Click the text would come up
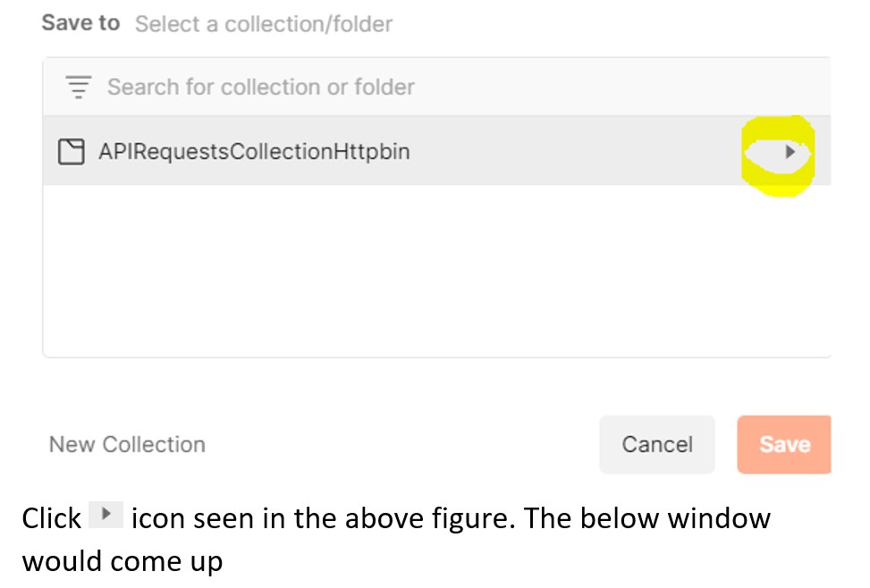This screenshot has width=870, height=588. tap(122, 561)
